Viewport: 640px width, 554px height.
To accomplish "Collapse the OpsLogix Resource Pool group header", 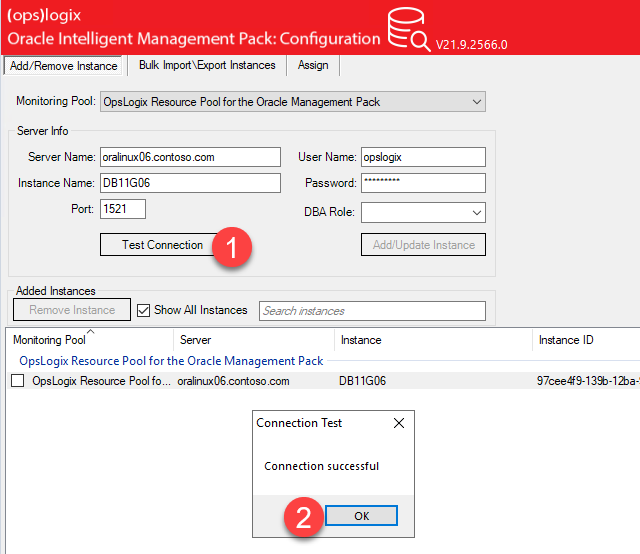I will coord(171,361).
